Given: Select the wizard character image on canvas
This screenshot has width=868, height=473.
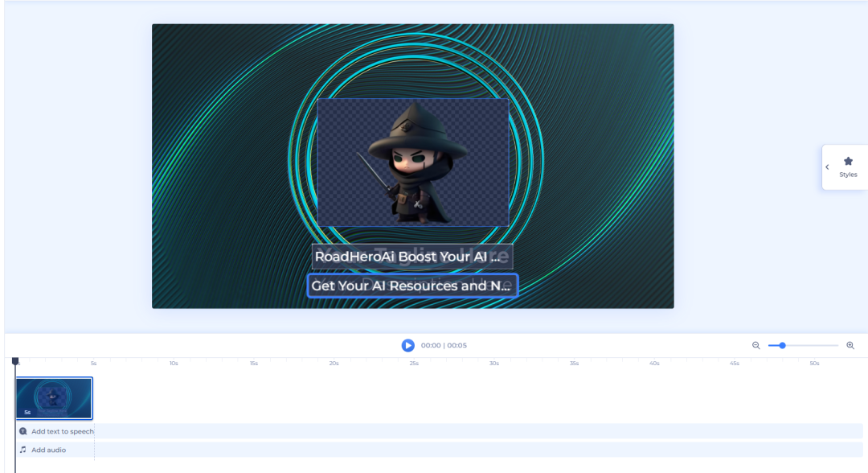Looking at the screenshot, I should [x=413, y=162].
